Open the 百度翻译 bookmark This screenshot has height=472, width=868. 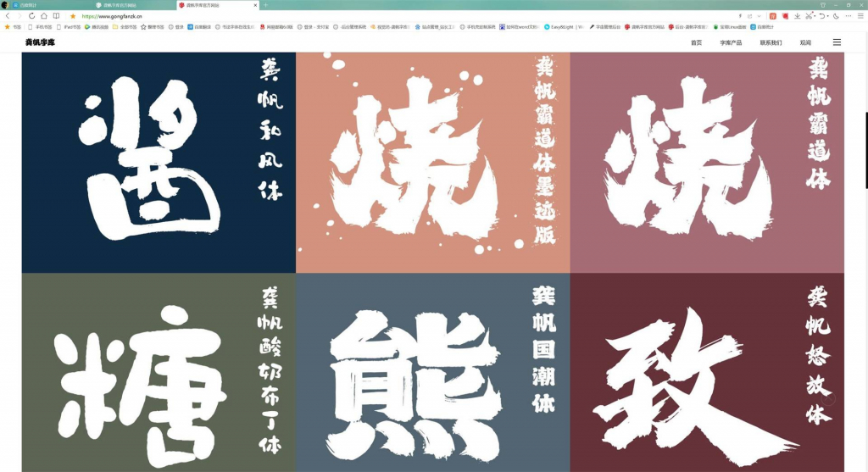point(200,26)
